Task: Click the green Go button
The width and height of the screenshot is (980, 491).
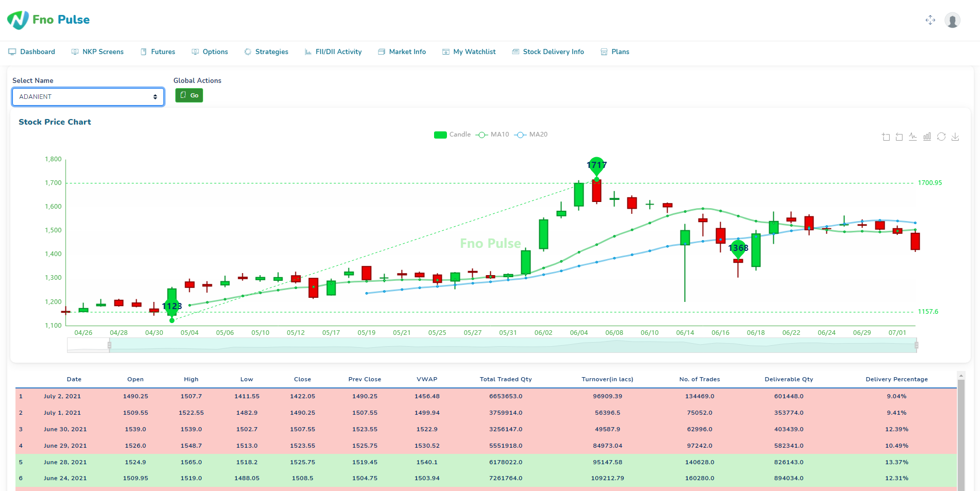Action: coord(189,95)
